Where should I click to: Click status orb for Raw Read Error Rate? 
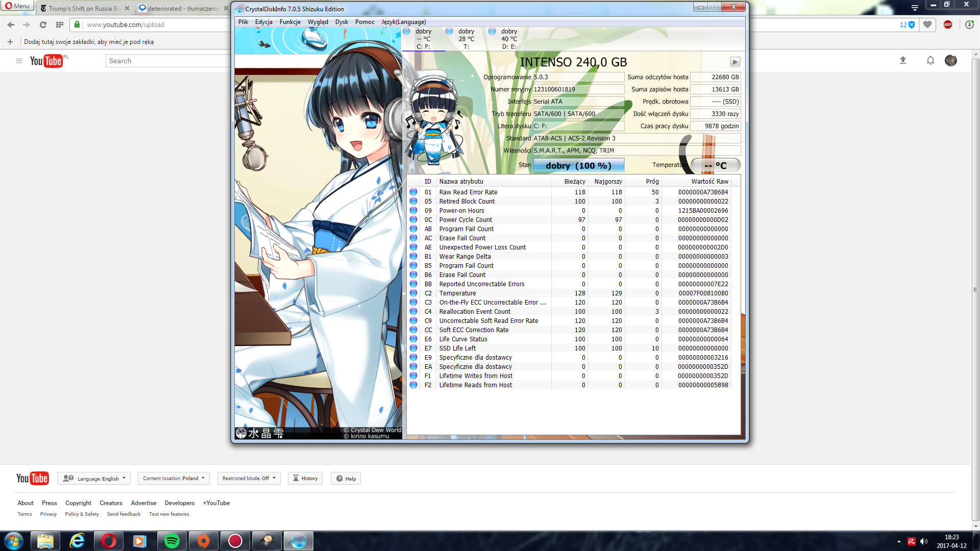413,192
